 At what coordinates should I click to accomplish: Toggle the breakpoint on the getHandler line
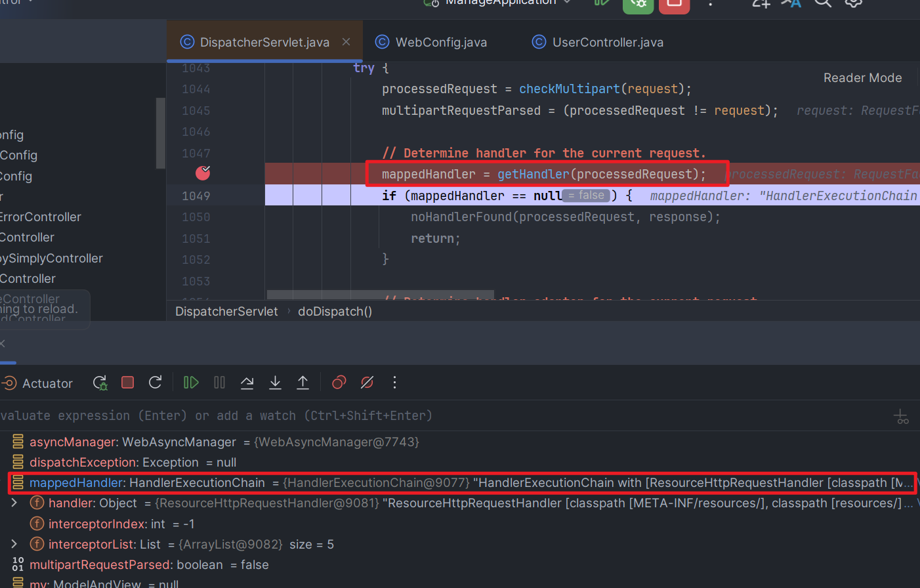pyautogui.click(x=203, y=173)
